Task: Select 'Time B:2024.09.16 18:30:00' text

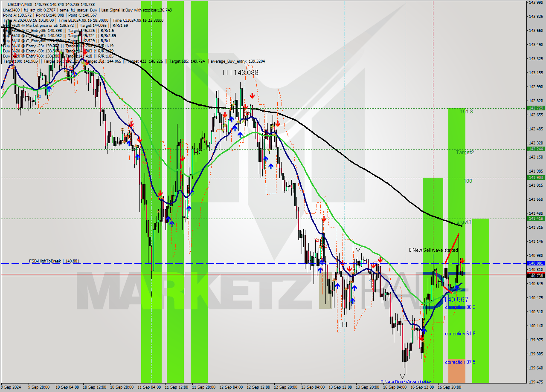Action: click(x=84, y=20)
